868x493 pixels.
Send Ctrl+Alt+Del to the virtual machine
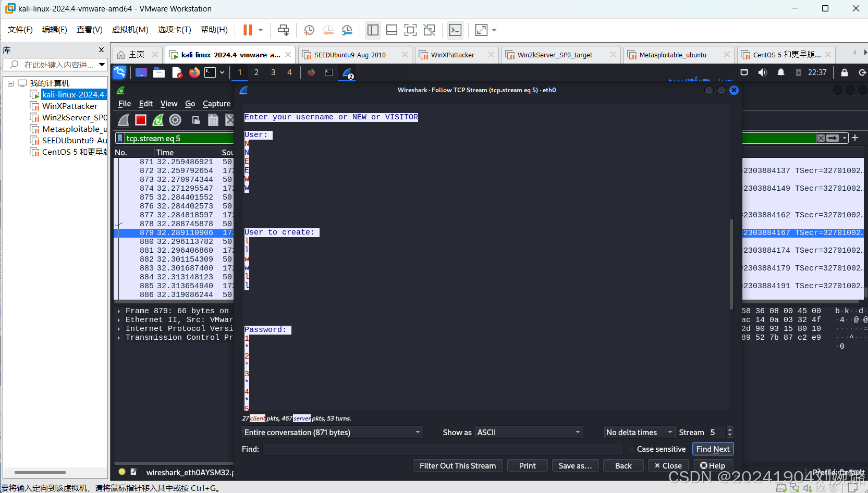(x=283, y=30)
